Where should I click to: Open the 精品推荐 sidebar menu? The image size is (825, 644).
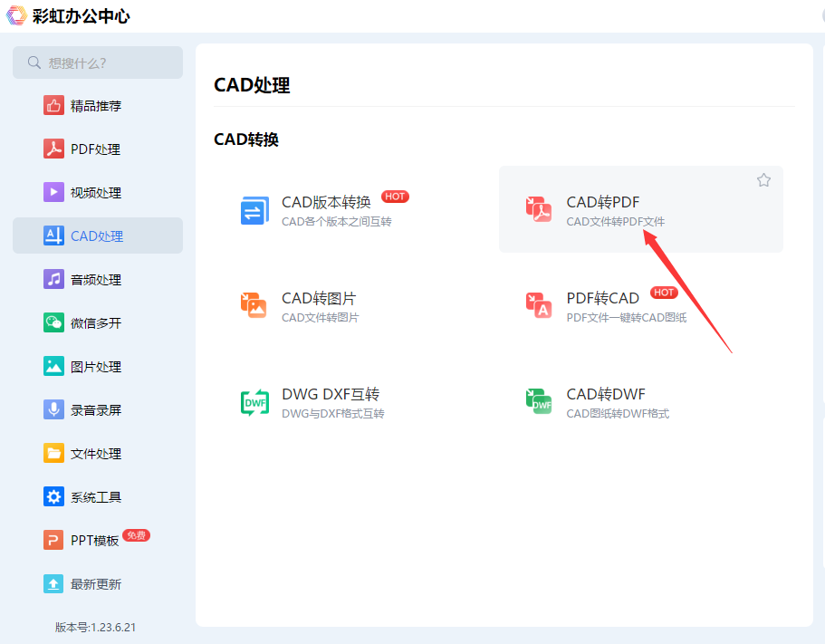[98, 106]
